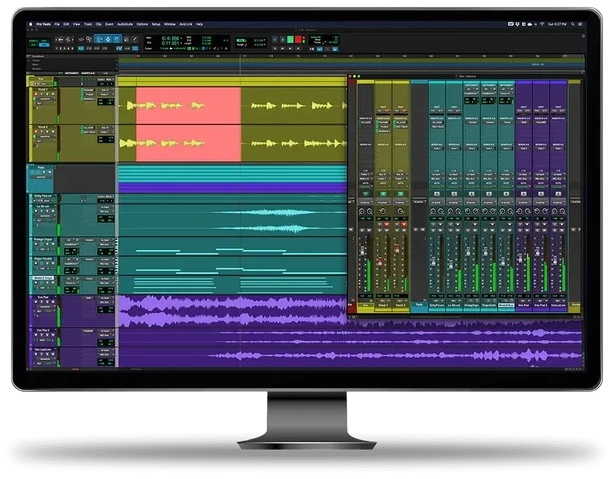Viewport: 612px width, 479px height.
Task: Click first insert slot on Vocal 2 track
Action: (89, 128)
